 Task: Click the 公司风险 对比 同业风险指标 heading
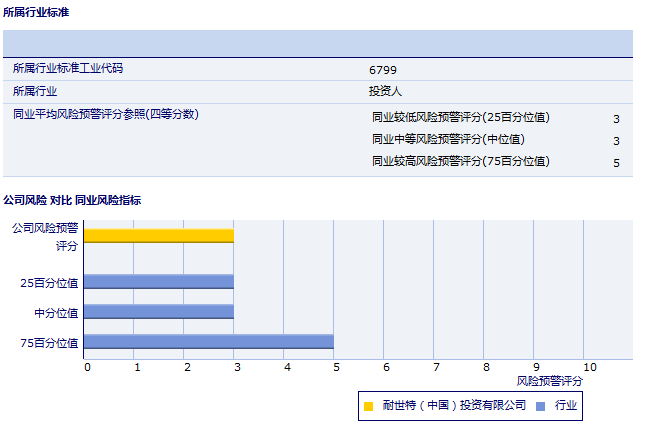coord(72,200)
